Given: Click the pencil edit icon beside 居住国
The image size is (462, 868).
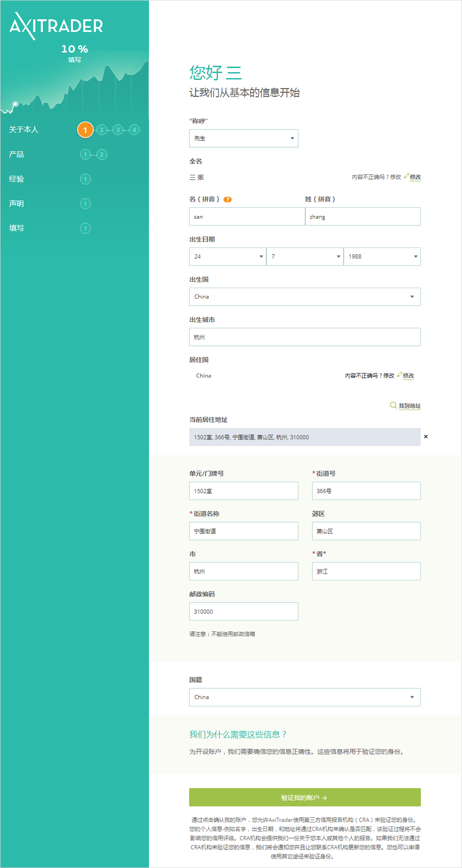Looking at the screenshot, I should coord(400,374).
